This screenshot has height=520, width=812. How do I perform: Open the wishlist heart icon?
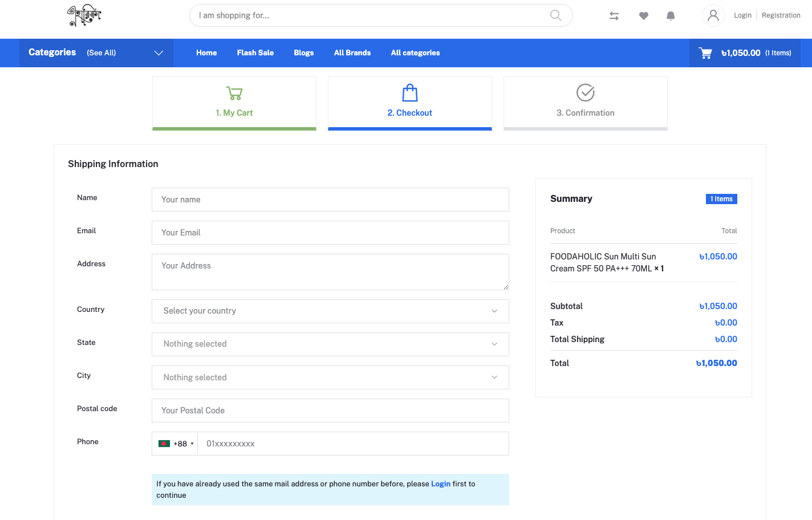tap(643, 16)
